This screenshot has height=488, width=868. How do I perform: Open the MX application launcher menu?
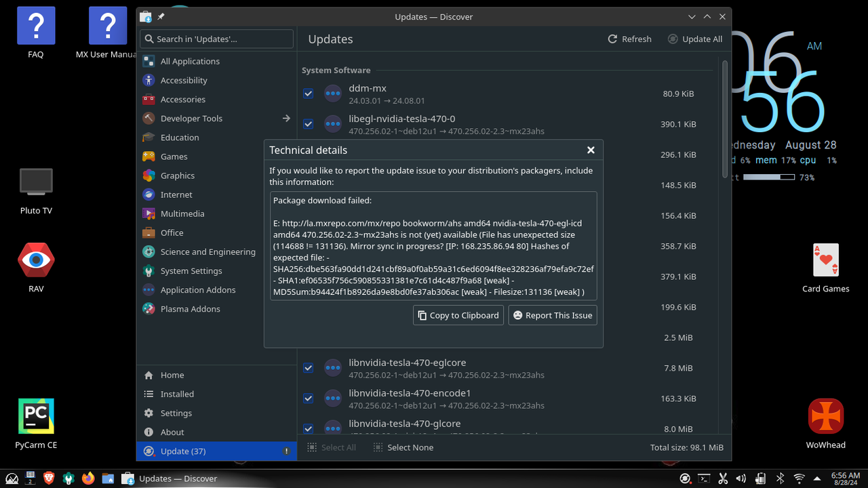pos(12,479)
